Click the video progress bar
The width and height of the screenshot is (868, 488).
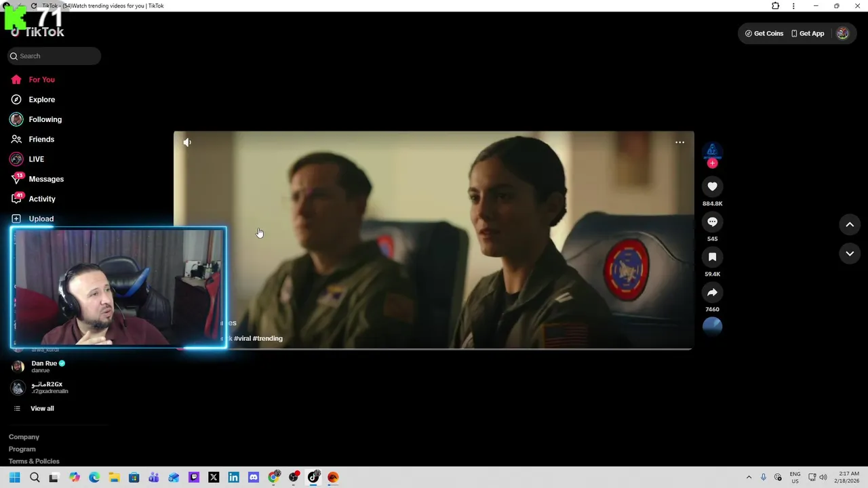[x=434, y=348]
